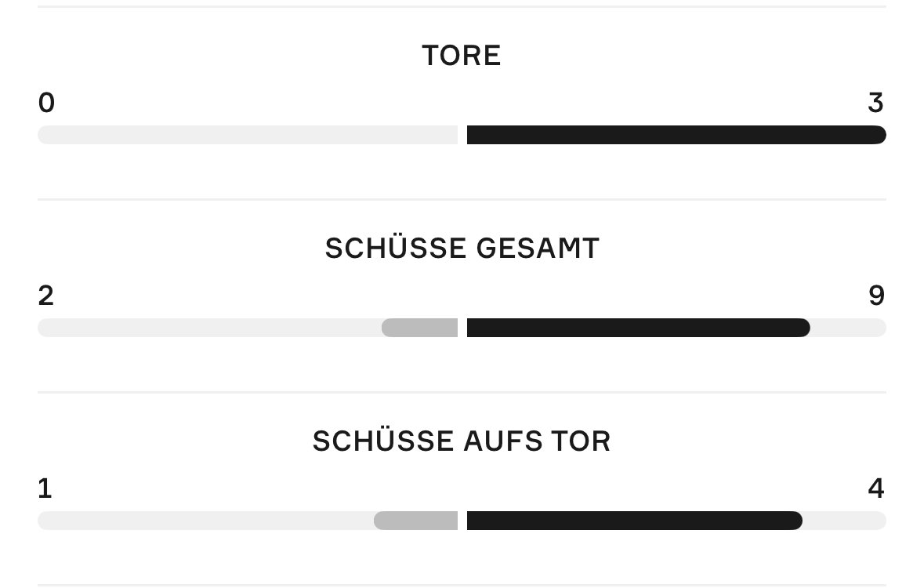The width and height of the screenshot is (924, 588).
Task: Select the black right bar for SCHÜSSE GESAMT
Action: tap(638, 328)
